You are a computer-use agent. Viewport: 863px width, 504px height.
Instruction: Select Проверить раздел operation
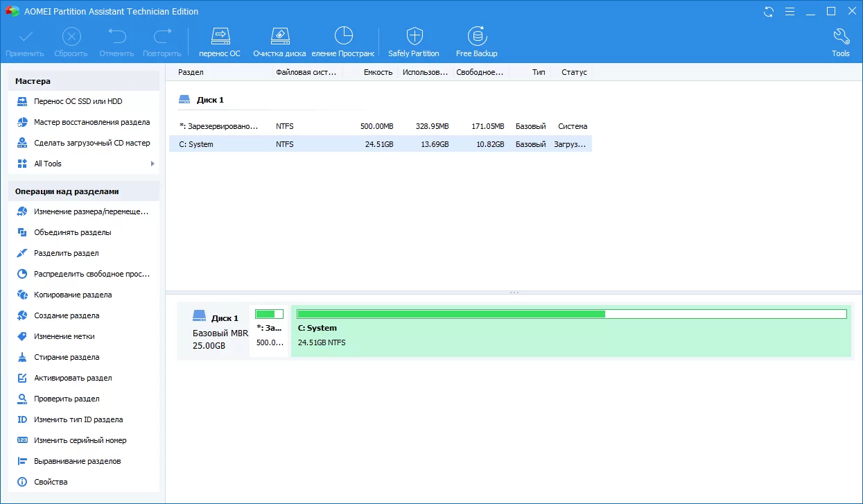coord(84,399)
